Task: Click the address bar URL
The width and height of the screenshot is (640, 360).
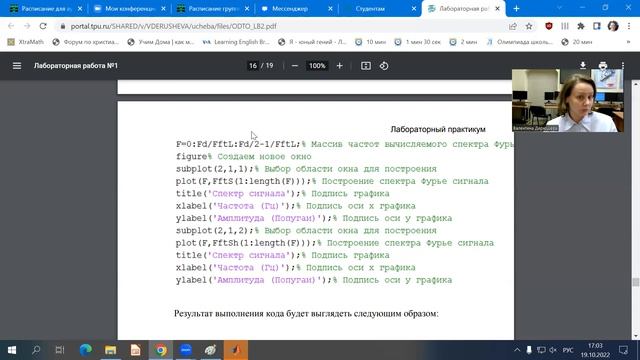Action: (x=173, y=26)
